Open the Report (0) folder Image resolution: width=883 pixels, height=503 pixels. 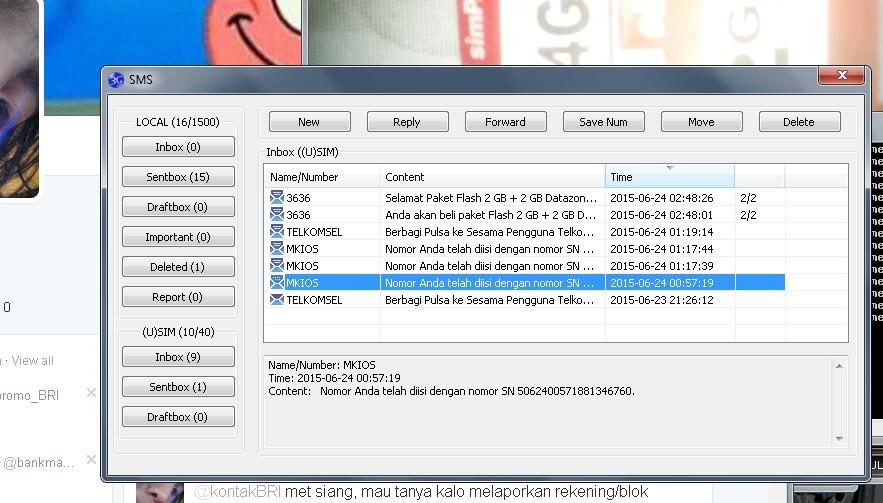(x=178, y=297)
